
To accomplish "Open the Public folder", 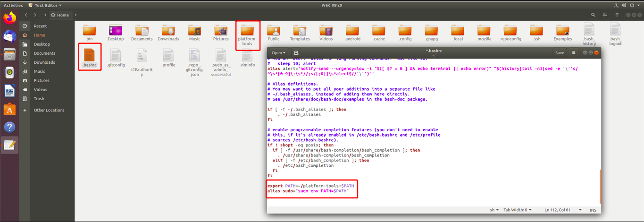I will point(274,33).
